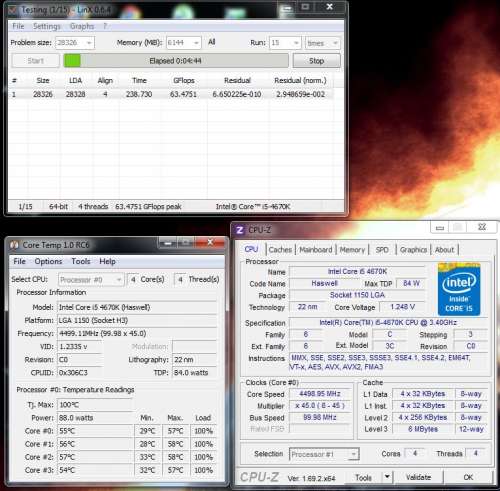Click the 4 threads status bar entry
Image resolution: width=500 pixels, height=491 pixels.
[x=93, y=207]
